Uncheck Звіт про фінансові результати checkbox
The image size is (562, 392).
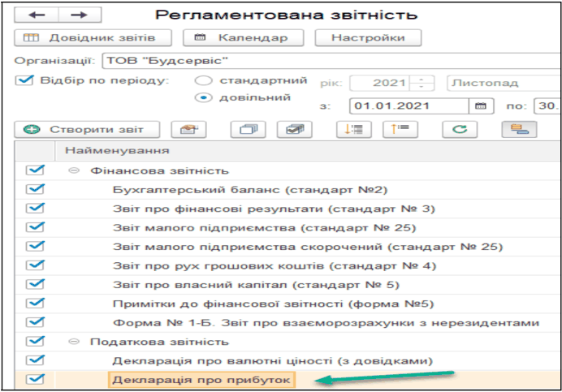coord(35,209)
